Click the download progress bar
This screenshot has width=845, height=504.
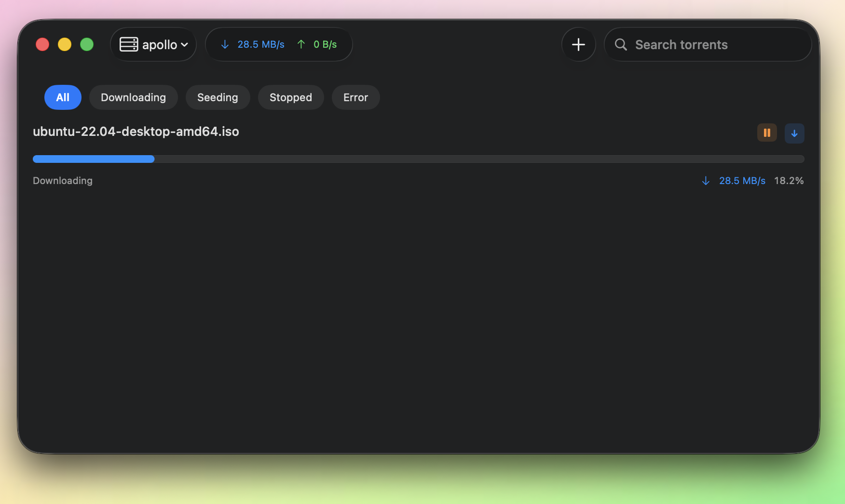[x=418, y=159]
